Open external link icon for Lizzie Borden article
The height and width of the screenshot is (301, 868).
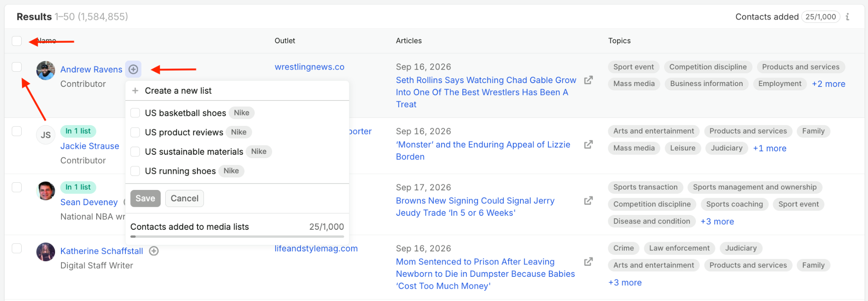click(x=588, y=145)
